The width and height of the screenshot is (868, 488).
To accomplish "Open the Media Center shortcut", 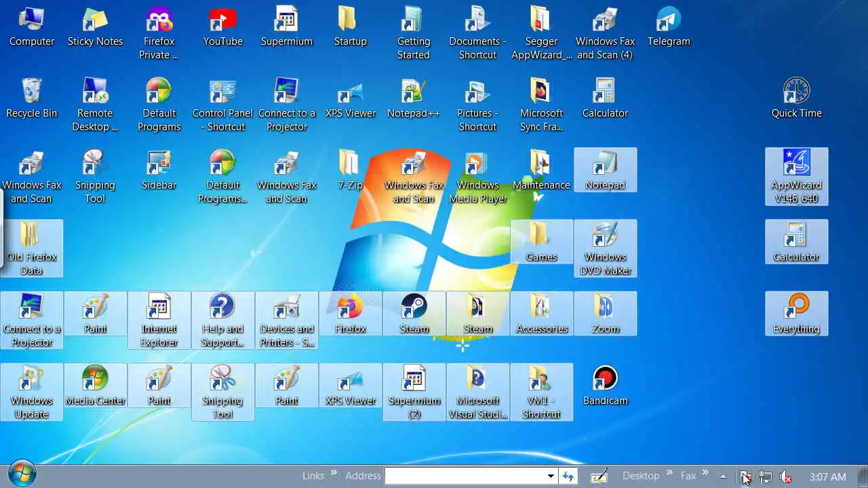I will 96,386.
